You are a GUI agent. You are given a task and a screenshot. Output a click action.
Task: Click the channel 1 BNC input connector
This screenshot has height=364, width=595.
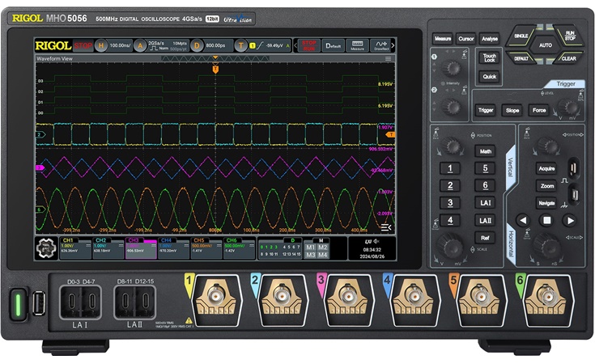click(216, 295)
